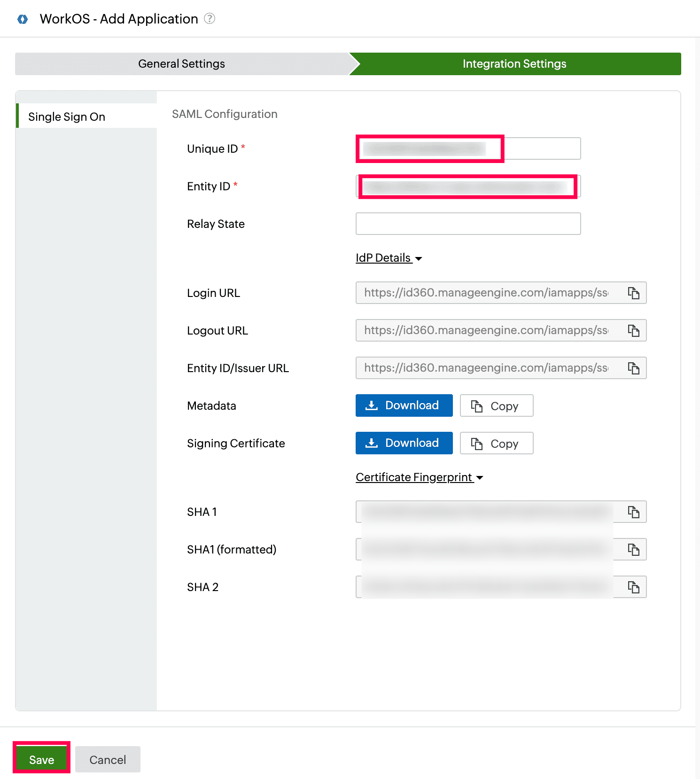Copy the Logout URL value
The image size is (700, 779).
coord(634,330)
